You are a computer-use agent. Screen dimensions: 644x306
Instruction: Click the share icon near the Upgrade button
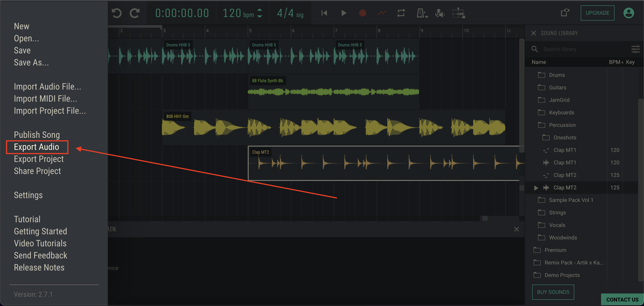[565, 13]
